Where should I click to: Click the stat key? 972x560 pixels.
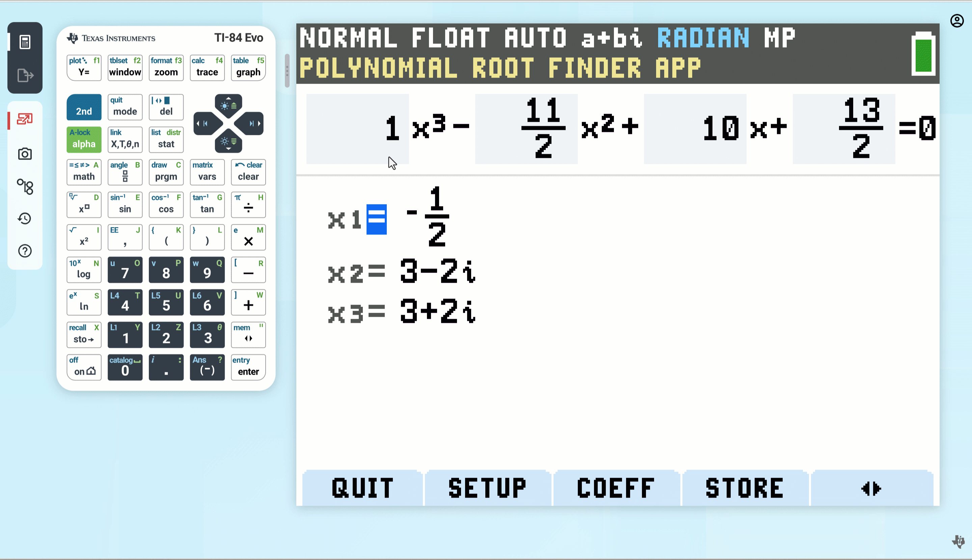[166, 140]
